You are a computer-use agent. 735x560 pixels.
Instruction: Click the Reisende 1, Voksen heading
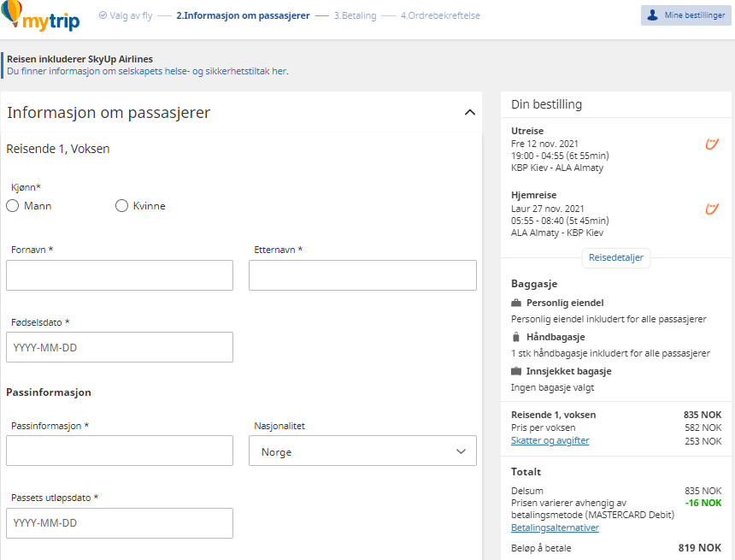point(57,149)
